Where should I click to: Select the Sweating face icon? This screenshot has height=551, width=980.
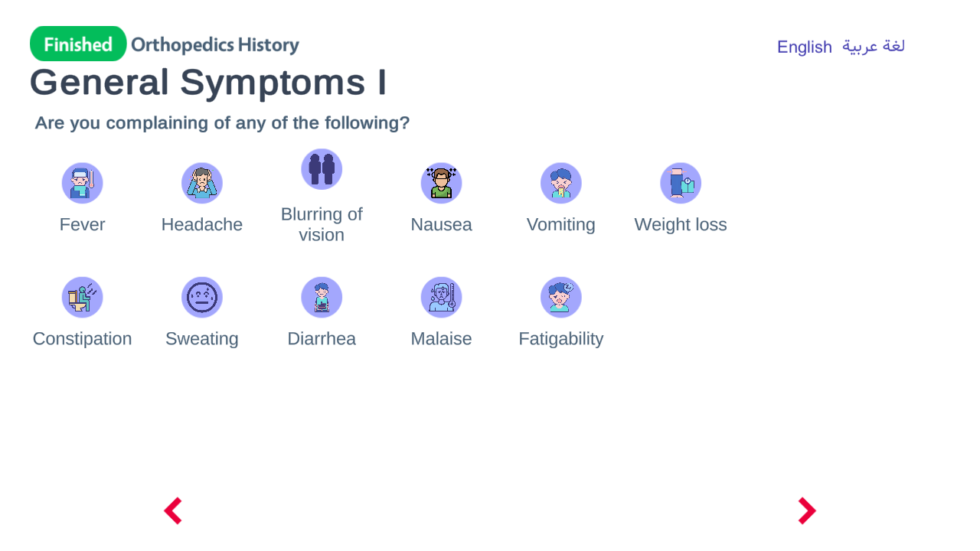(x=202, y=297)
